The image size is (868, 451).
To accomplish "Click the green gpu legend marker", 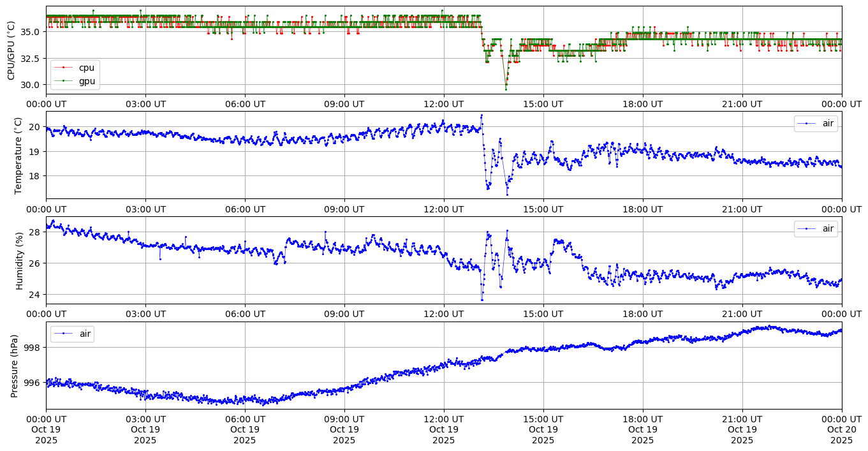I will coord(64,81).
